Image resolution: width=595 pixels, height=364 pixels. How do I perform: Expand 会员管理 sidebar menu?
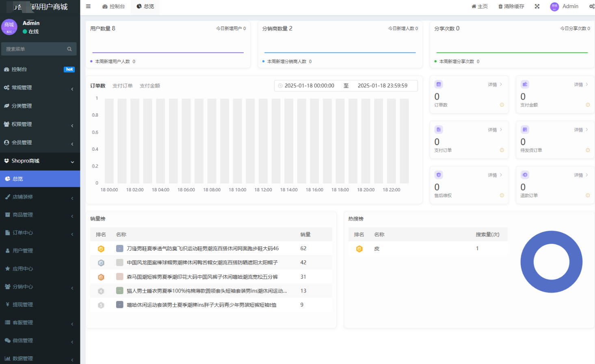point(40,143)
